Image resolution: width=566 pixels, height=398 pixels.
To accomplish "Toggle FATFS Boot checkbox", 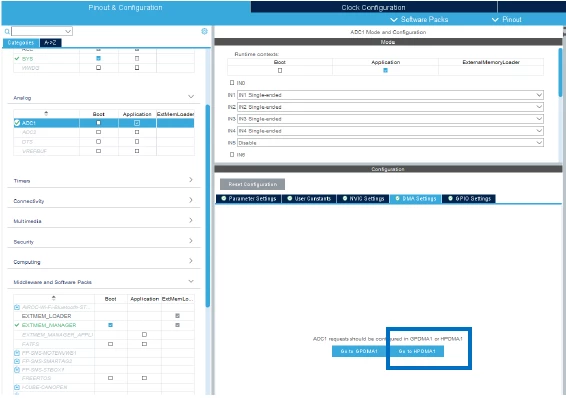I will pyautogui.click(x=110, y=344).
